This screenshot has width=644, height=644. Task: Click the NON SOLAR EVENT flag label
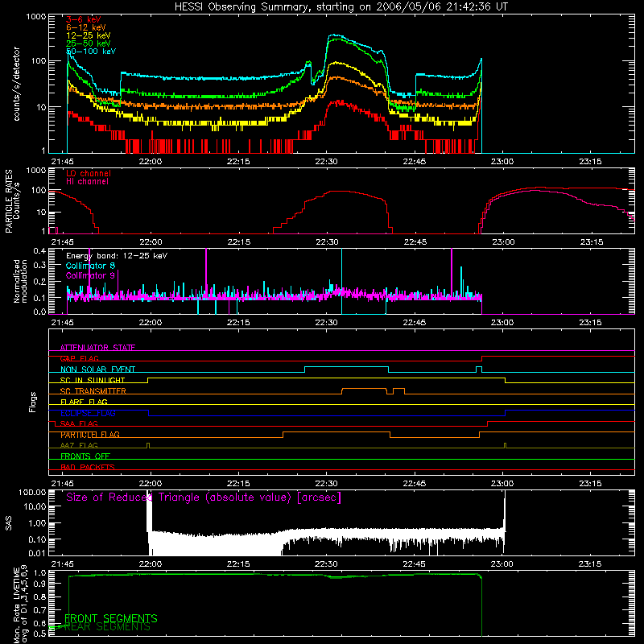click(x=97, y=369)
